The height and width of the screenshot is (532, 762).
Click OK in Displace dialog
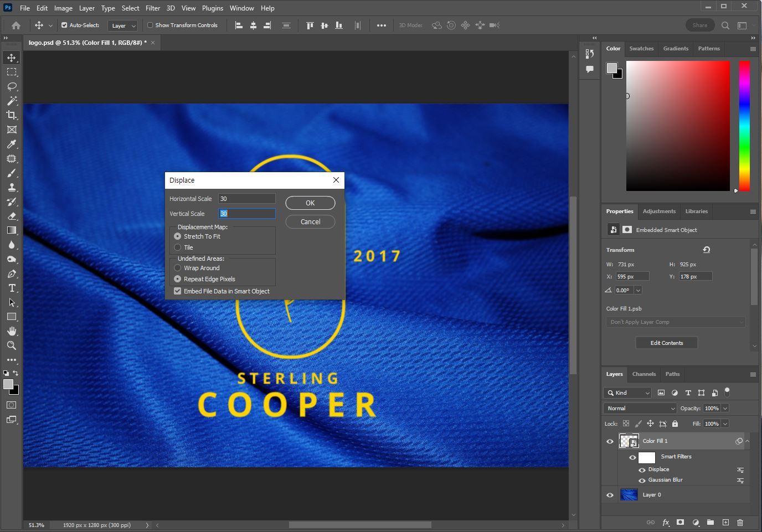[310, 203]
